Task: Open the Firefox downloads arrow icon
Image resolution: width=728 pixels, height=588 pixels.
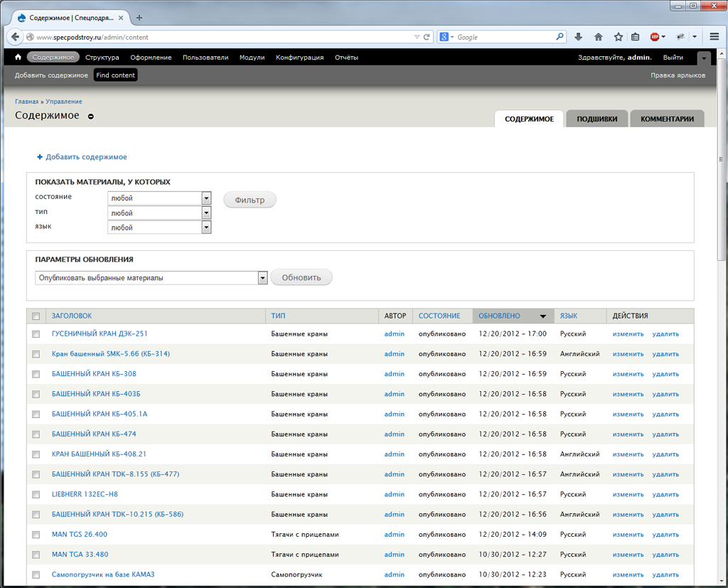Action: coord(578,37)
